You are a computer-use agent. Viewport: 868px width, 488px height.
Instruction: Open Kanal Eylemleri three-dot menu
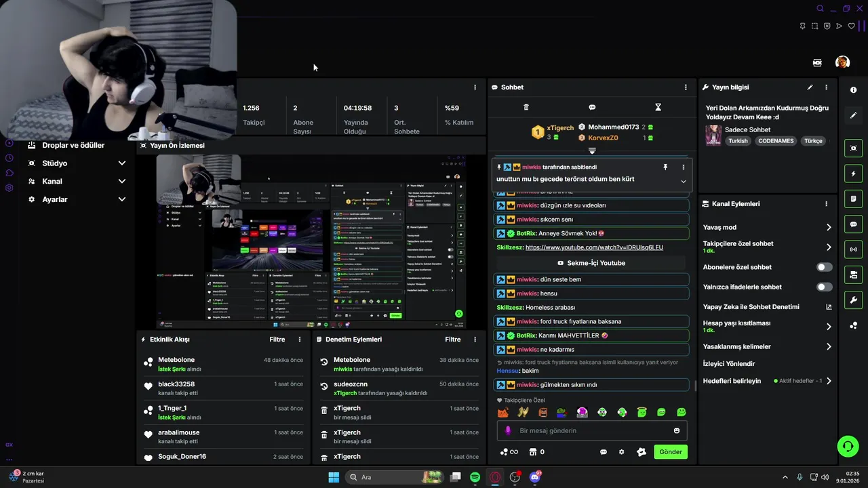click(x=826, y=204)
